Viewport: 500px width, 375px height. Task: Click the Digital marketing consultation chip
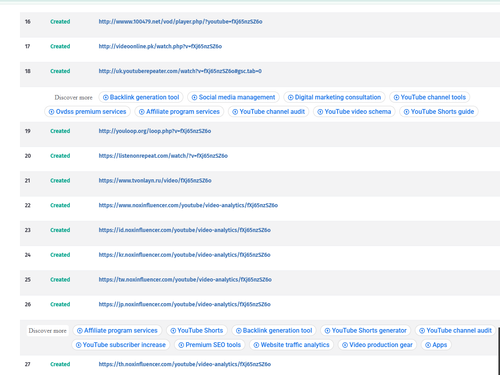click(x=334, y=97)
